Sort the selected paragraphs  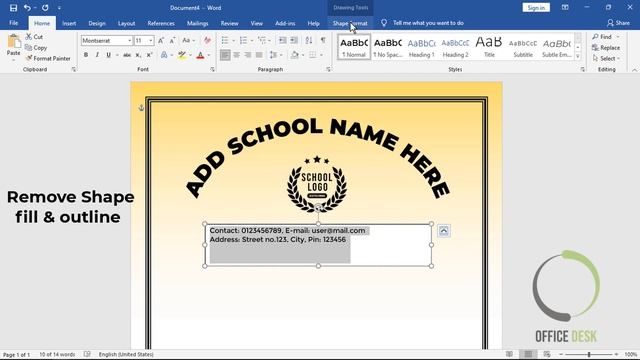(309, 40)
